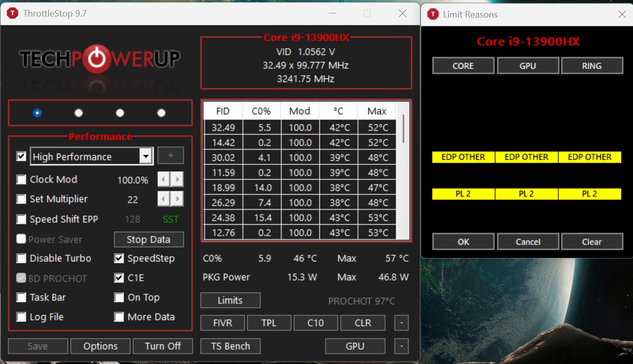
Task: Click the GPU column PL 2 flag
Action: pyautogui.click(x=526, y=194)
